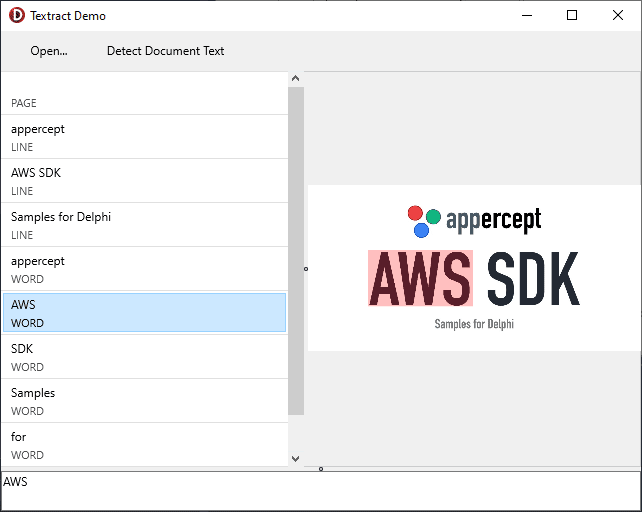Pick the highlighted AWS WORD entry
Image resolution: width=642 pixels, height=512 pixels.
(x=145, y=313)
